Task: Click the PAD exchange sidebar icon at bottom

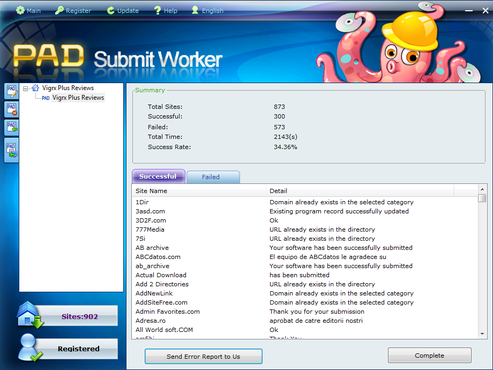Action: (12, 150)
